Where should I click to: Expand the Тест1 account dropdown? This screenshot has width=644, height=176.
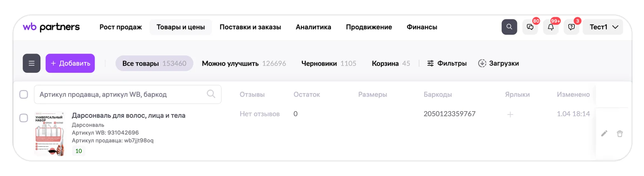[603, 27]
